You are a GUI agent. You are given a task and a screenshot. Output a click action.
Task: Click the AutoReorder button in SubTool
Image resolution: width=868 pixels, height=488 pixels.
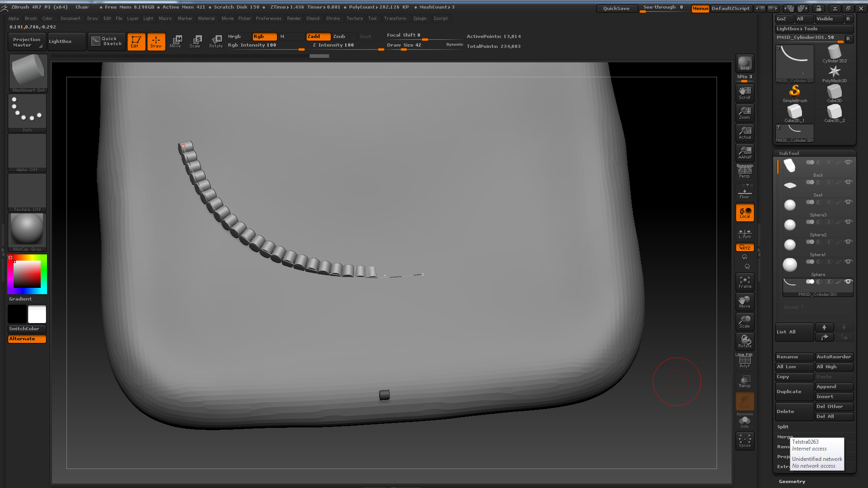(834, 357)
